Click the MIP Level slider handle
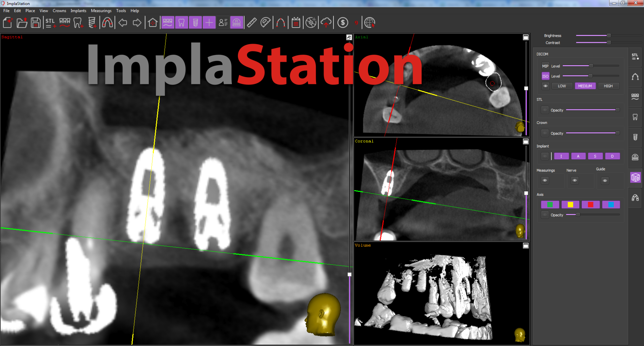Screen dimensions: 644x346 point(591,66)
